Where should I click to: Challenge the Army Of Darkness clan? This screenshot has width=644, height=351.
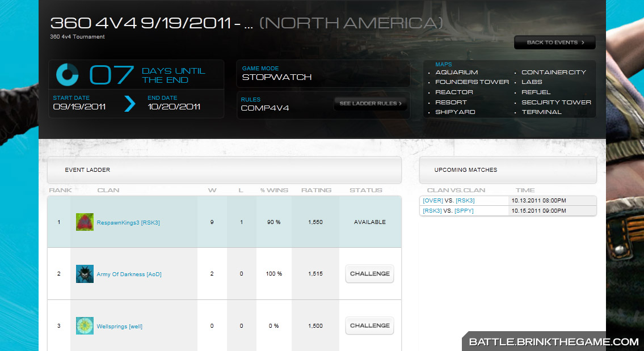tap(369, 274)
